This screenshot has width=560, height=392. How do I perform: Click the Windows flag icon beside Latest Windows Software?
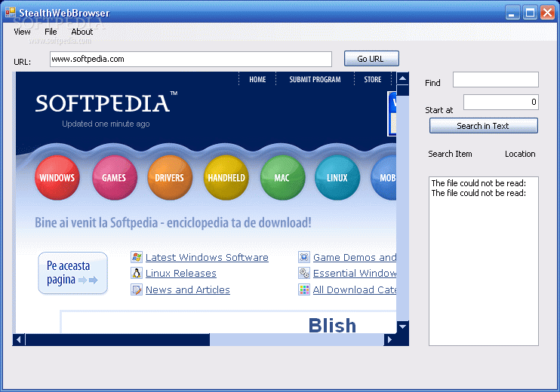pyautogui.click(x=137, y=257)
